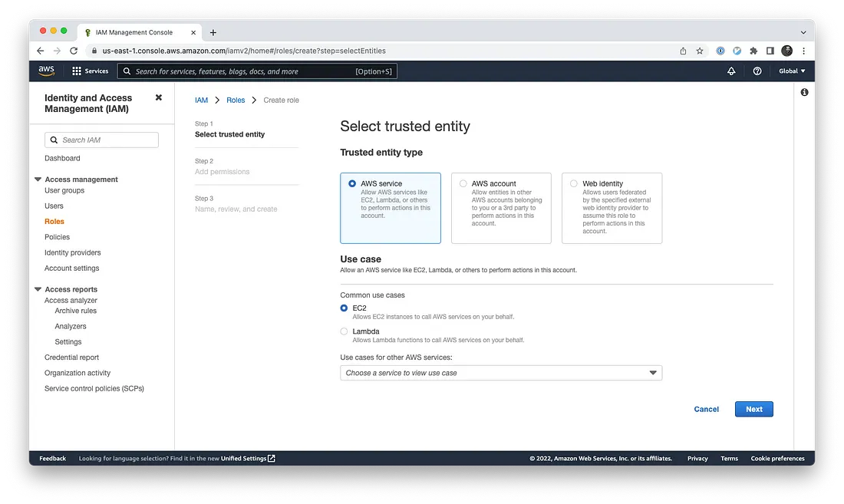Click the share page icon in address bar
Image resolution: width=844 pixels, height=504 pixels.
(683, 51)
